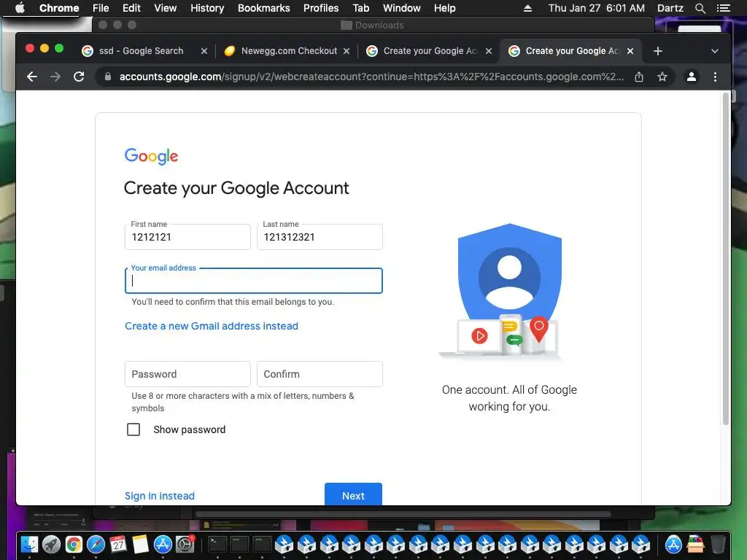Open the Chrome menu in the menu bar
Image resolution: width=747 pixels, height=560 pixels.
[59, 8]
